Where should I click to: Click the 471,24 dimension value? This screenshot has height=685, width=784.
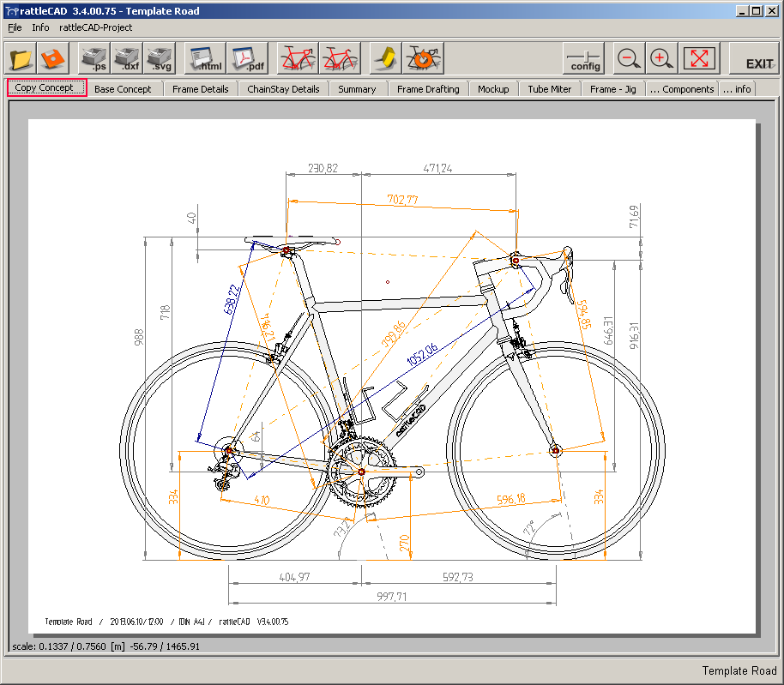[x=437, y=168]
